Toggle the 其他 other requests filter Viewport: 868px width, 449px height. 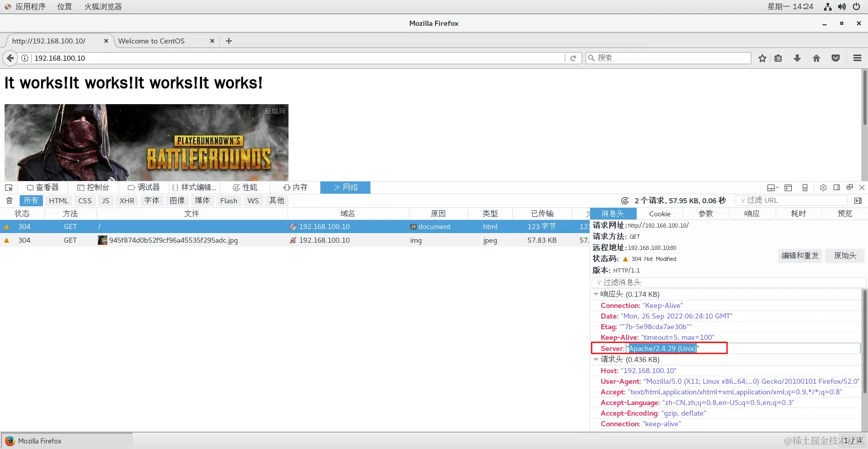[x=276, y=201]
